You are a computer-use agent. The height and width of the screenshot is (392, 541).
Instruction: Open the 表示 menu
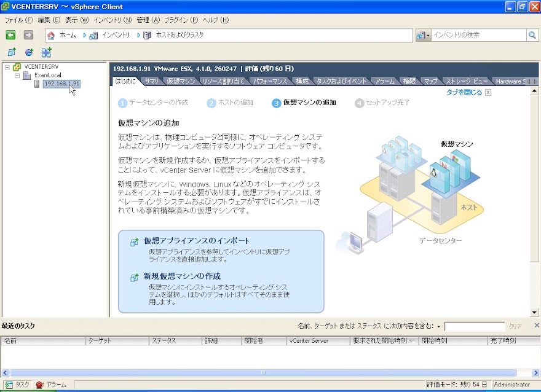tap(77, 20)
